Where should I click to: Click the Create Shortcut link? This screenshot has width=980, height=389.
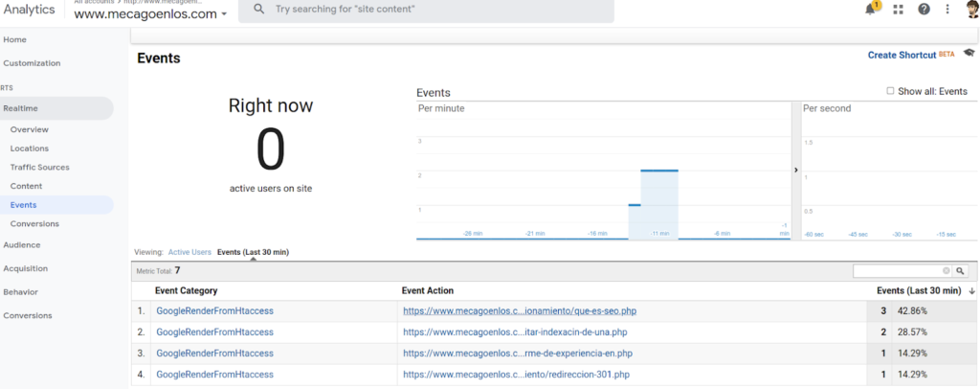[902, 56]
